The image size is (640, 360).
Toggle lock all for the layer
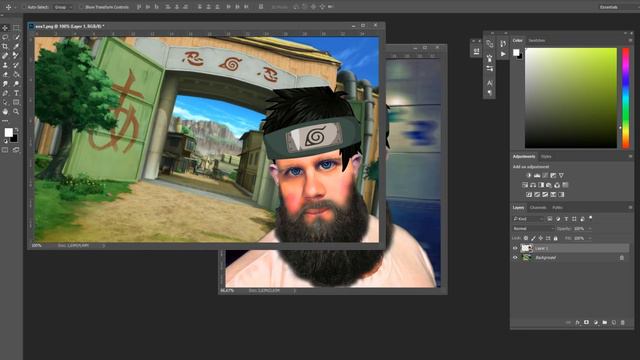[556, 238]
